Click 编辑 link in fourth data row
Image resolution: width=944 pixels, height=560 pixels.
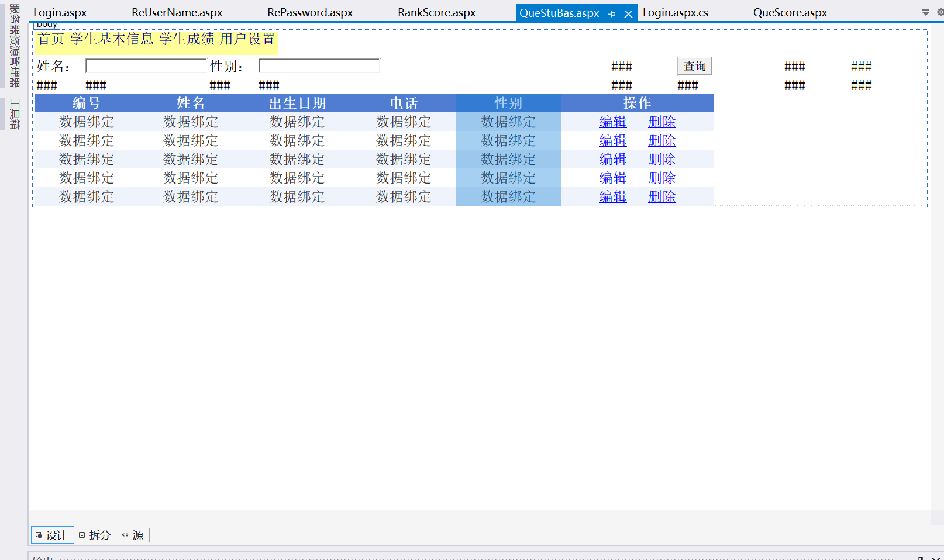(x=613, y=178)
